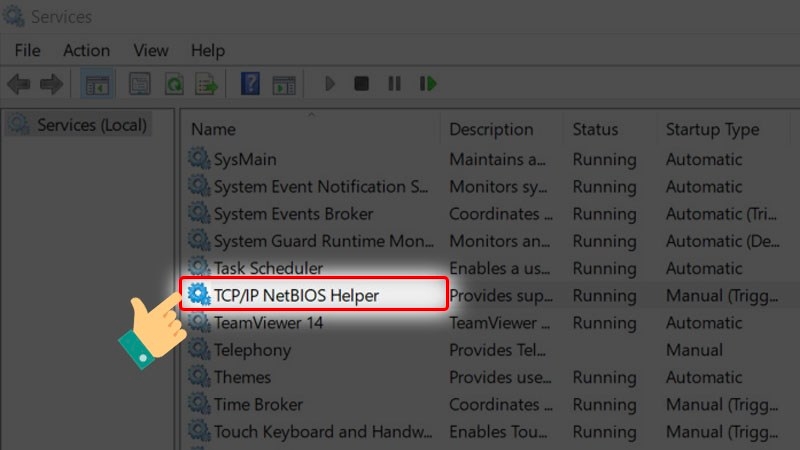Viewport: 800px width, 450px height.
Task: Click the Export List toolbar icon
Action: 206,85
